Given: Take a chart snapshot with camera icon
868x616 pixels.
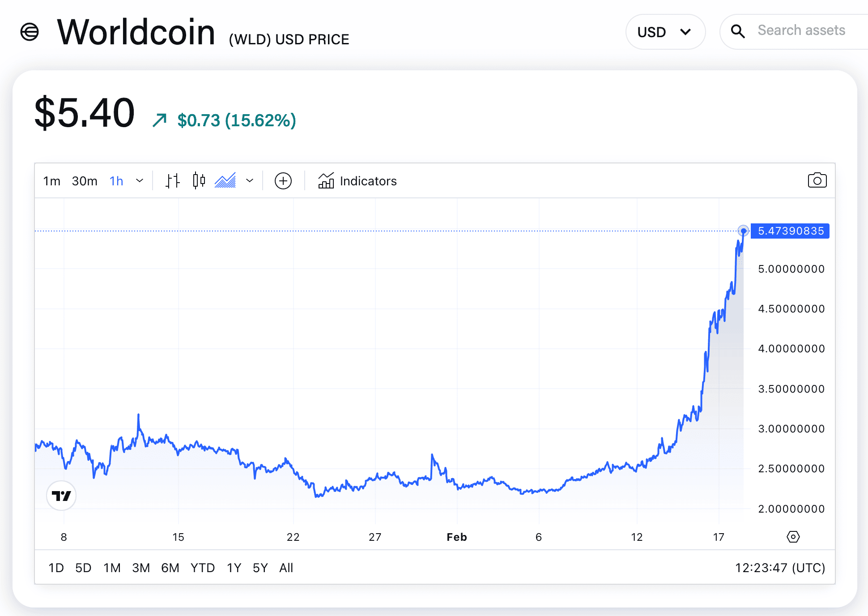Looking at the screenshot, I should pos(817,180).
